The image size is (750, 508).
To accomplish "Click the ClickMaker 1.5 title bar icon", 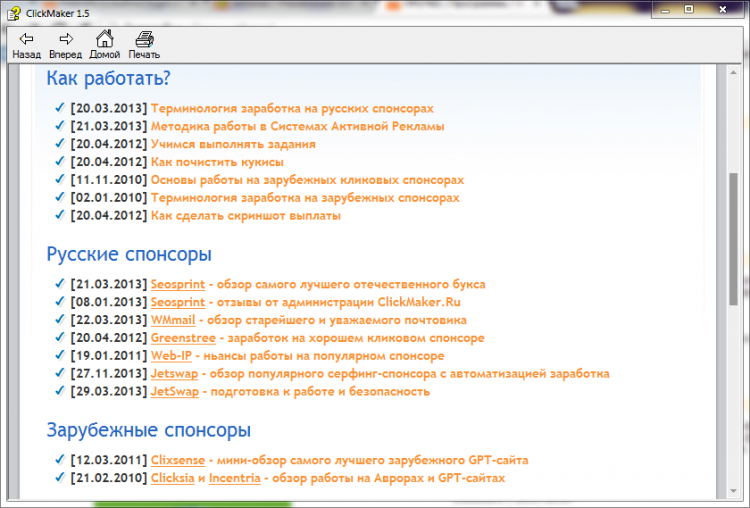I will [x=14, y=13].
